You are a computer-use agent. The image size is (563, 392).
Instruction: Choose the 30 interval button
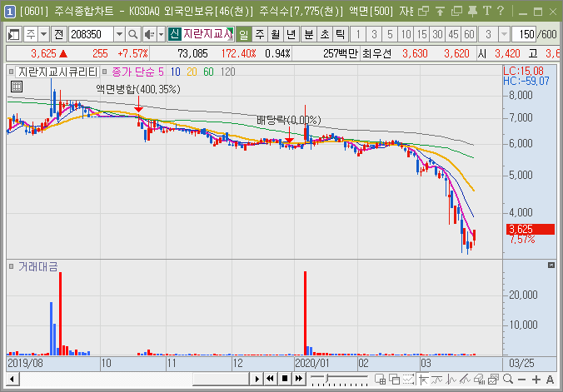(437, 34)
